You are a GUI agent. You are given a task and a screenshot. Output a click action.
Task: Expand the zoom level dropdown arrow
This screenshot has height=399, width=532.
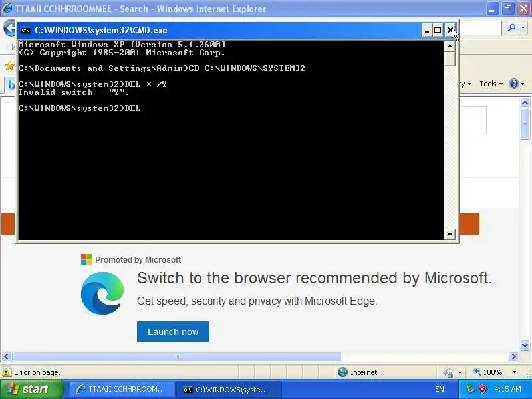(x=514, y=372)
